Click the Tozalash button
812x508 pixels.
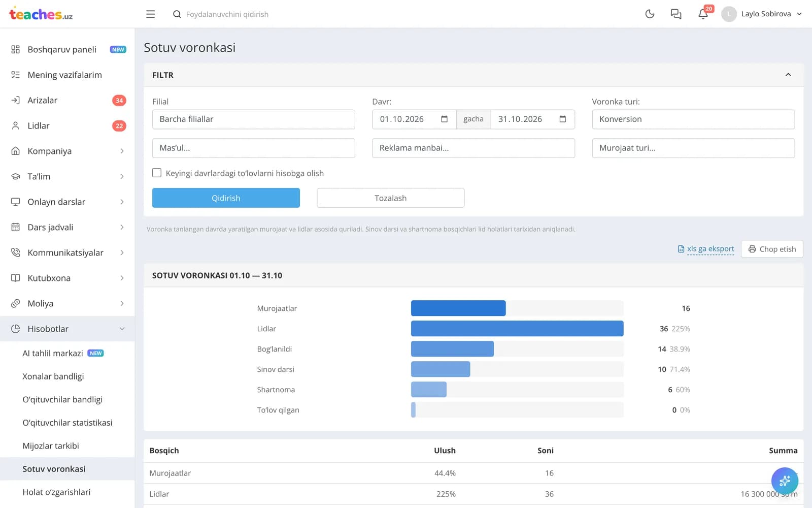390,198
